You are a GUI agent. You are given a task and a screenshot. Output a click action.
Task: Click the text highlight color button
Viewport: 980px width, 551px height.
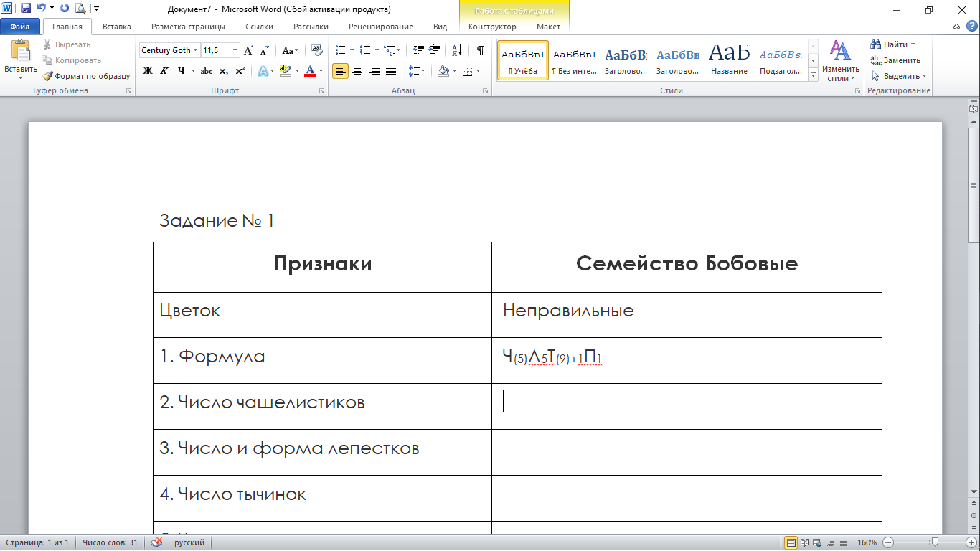pos(285,71)
